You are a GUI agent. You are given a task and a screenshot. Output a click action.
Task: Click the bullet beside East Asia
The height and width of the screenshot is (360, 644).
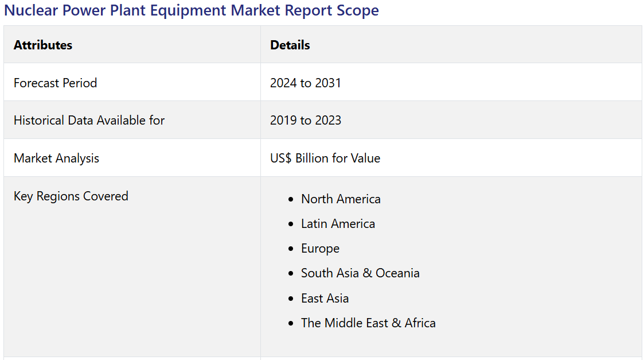[291, 299]
